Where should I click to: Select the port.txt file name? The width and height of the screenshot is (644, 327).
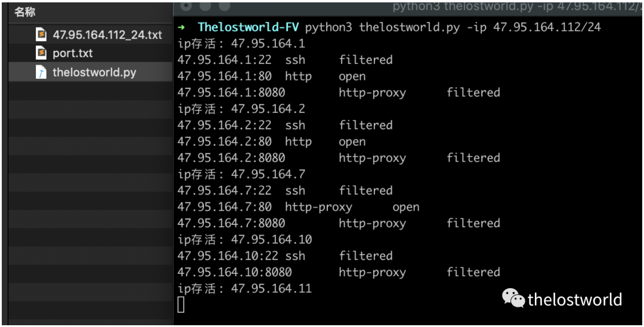point(73,53)
